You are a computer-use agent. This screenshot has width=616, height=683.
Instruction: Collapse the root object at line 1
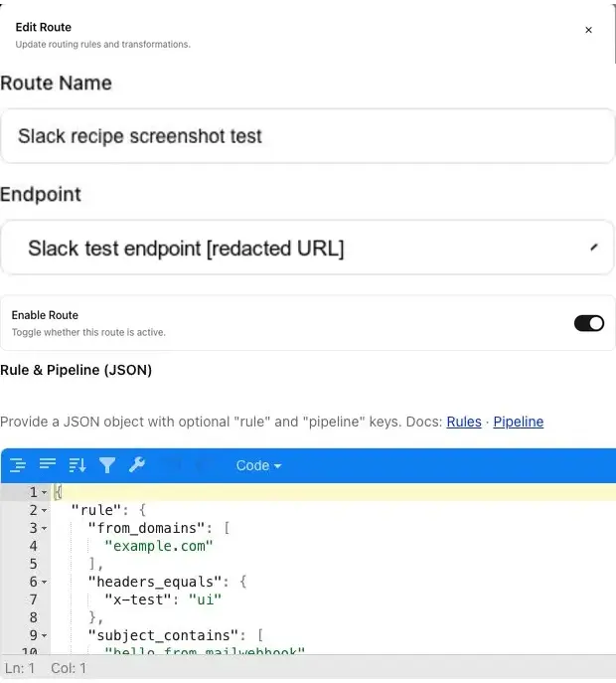point(44,493)
